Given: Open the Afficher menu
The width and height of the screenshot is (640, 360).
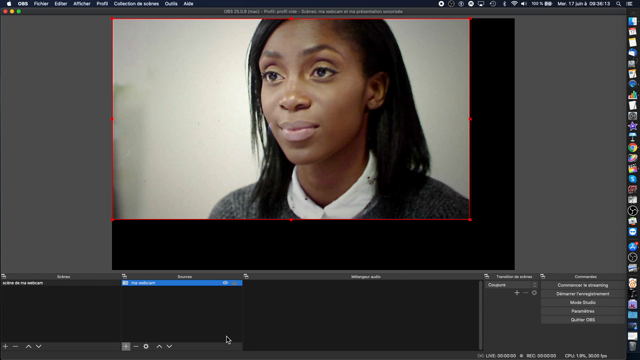Looking at the screenshot, I should 82,4.
